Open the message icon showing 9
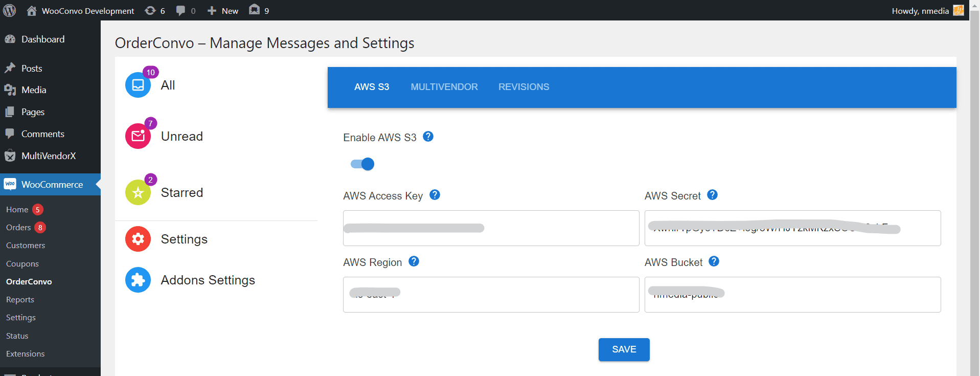The image size is (980, 376). pyautogui.click(x=254, y=10)
